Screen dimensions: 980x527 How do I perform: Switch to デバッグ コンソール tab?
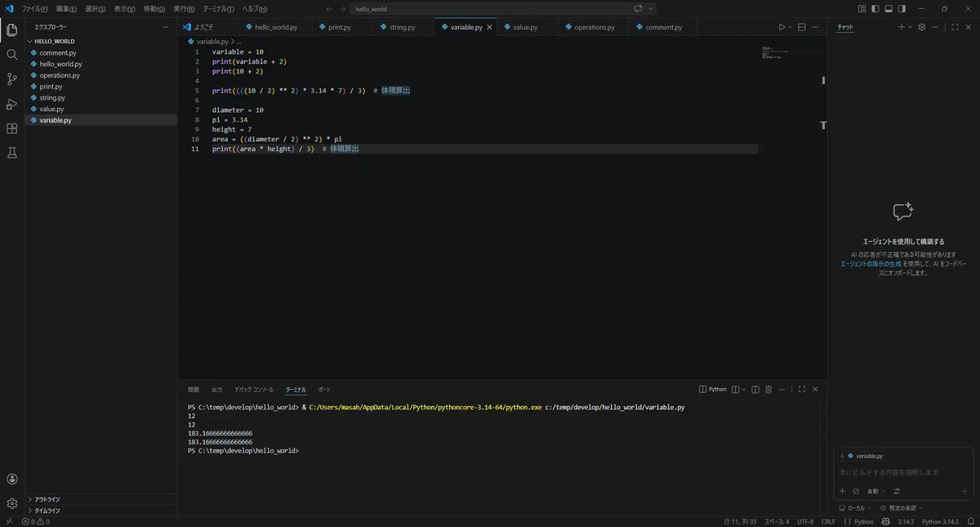(x=254, y=390)
